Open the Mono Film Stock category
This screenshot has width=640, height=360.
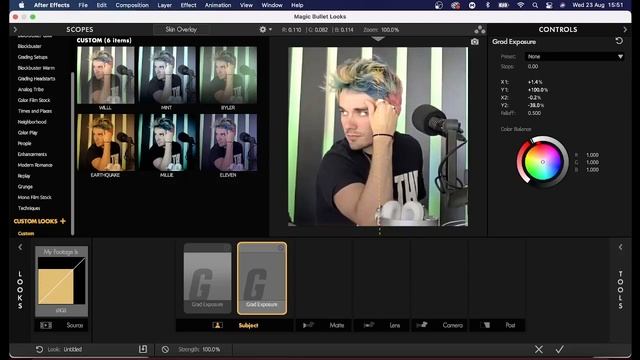point(35,197)
